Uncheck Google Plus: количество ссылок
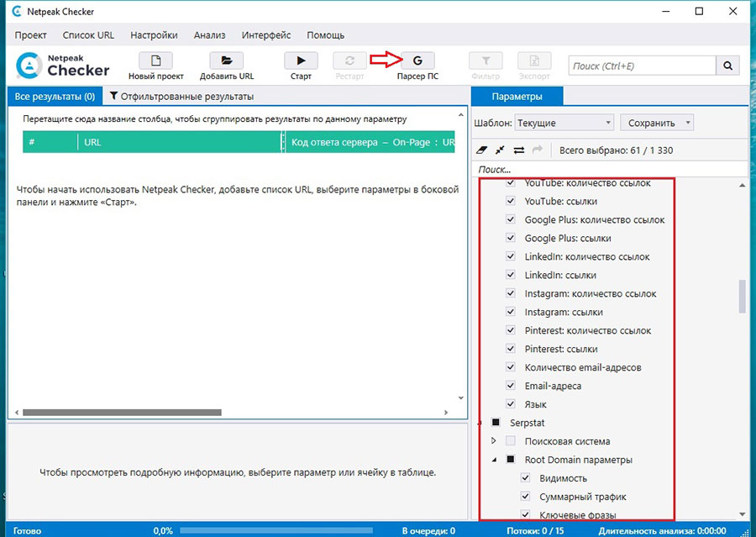The image size is (756, 537). [x=511, y=219]
